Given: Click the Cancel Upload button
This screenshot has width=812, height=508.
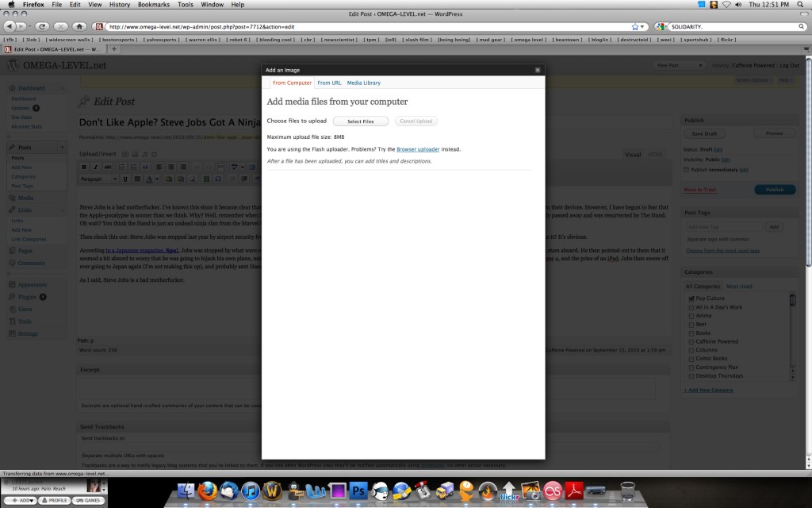Looking at the screenshot, I should (x=416, y=121).
